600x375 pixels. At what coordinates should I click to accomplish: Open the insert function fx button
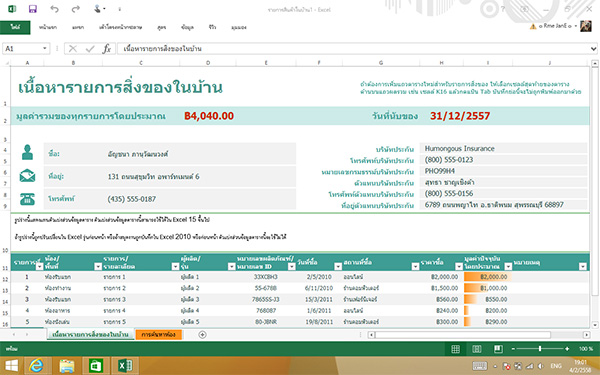coord(107,49)
